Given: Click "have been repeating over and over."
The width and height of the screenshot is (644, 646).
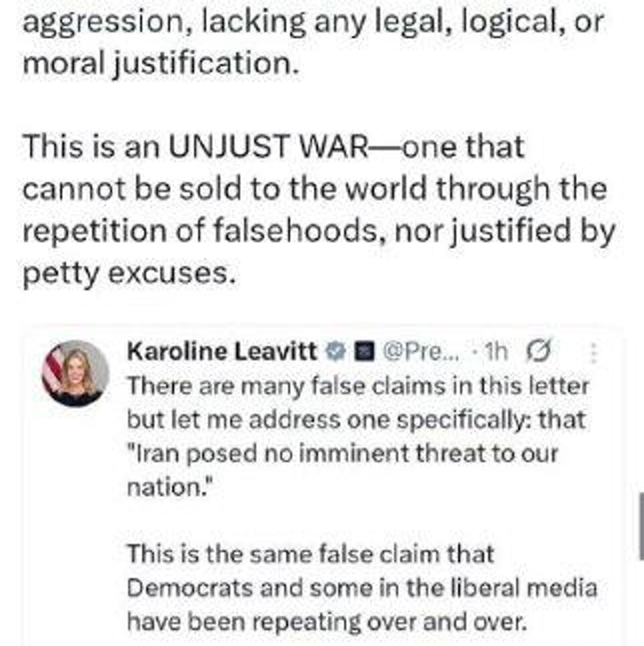Looking at the screenshot, I should [327, 622].
